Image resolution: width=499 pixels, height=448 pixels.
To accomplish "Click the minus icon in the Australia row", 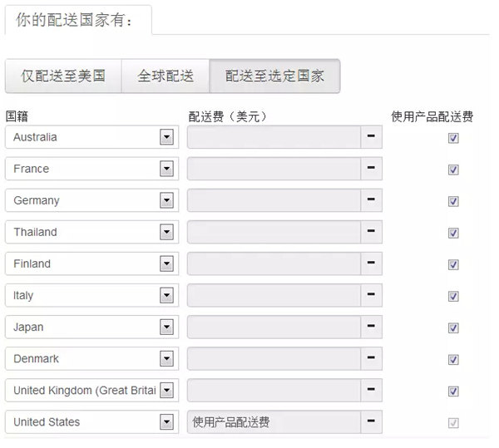I will (x=371, y=137).
